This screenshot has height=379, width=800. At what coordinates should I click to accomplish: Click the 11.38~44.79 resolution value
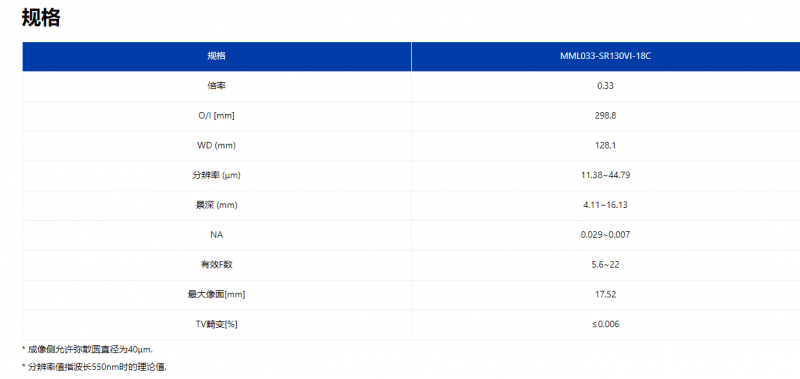pos(605,175)
